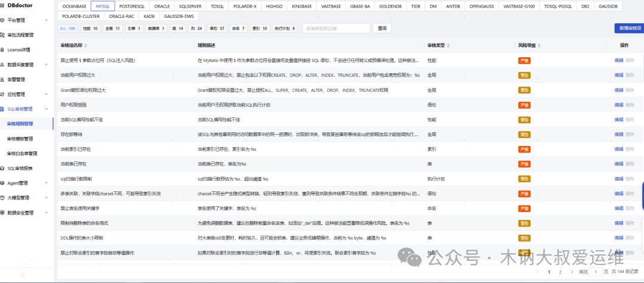This screenshot has height=283, width=644.
Task: Filter rules by 数据库 1 tag
Action: 156,29
